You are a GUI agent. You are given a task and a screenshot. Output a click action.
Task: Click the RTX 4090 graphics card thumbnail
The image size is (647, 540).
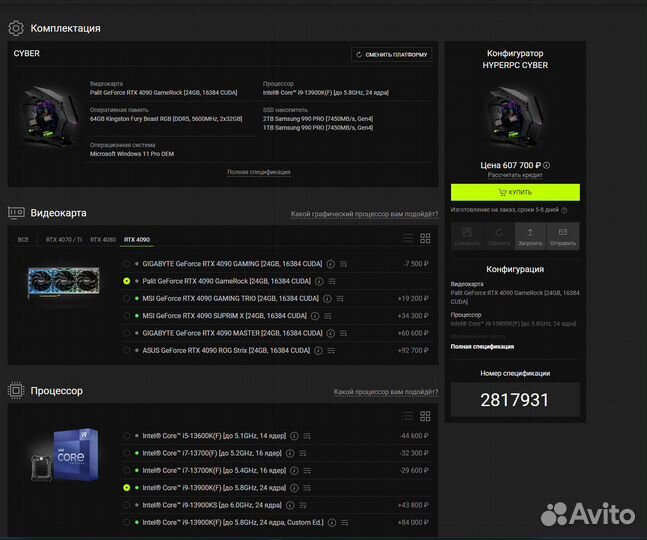[64, 281]
